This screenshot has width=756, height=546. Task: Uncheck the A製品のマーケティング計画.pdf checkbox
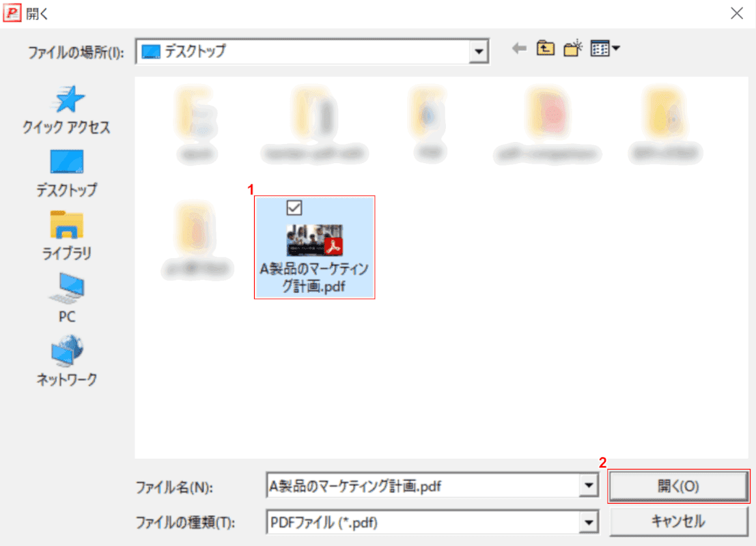294,207
